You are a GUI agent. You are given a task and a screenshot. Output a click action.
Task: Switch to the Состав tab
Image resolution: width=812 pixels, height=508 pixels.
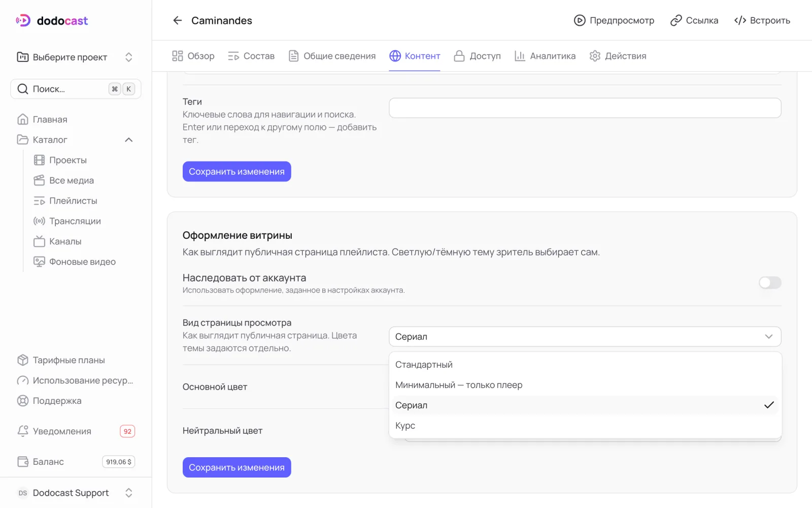pyautogui.click(x=251, y=56)
